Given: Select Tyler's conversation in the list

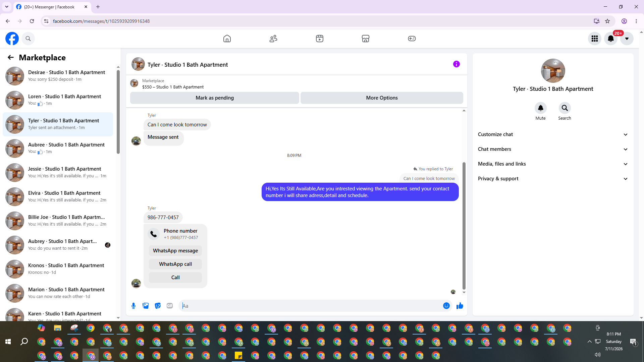Looking at the screenshot, I should (x=58, y=124).
